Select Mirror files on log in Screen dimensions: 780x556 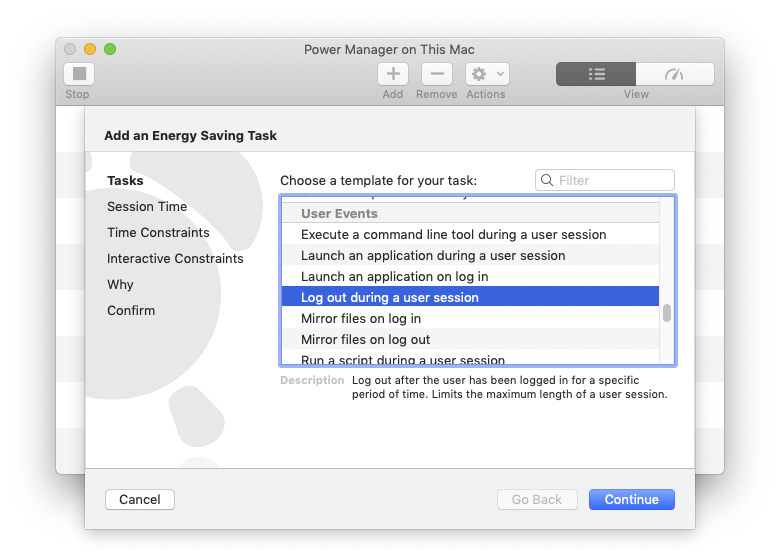click(x=470, y=318)
